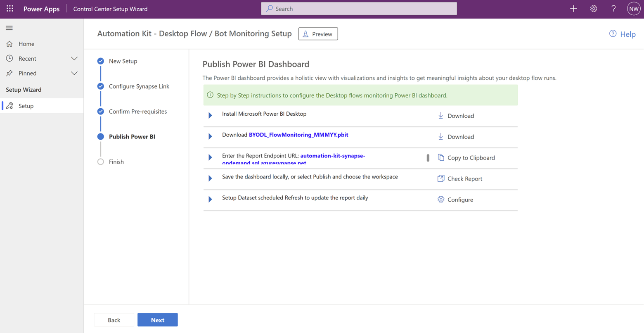Click Control Center Setup Wizard title
The image size is (644, 333).
110,9
